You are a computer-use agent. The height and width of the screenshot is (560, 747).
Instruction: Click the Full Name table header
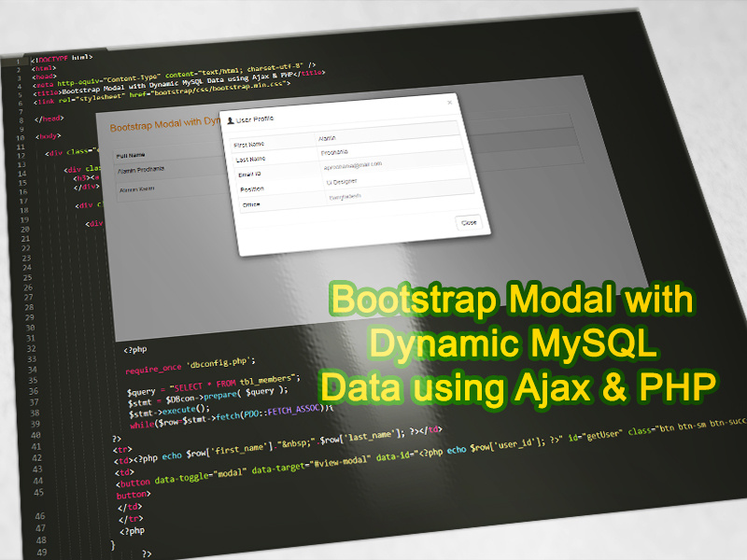point(131,155)
